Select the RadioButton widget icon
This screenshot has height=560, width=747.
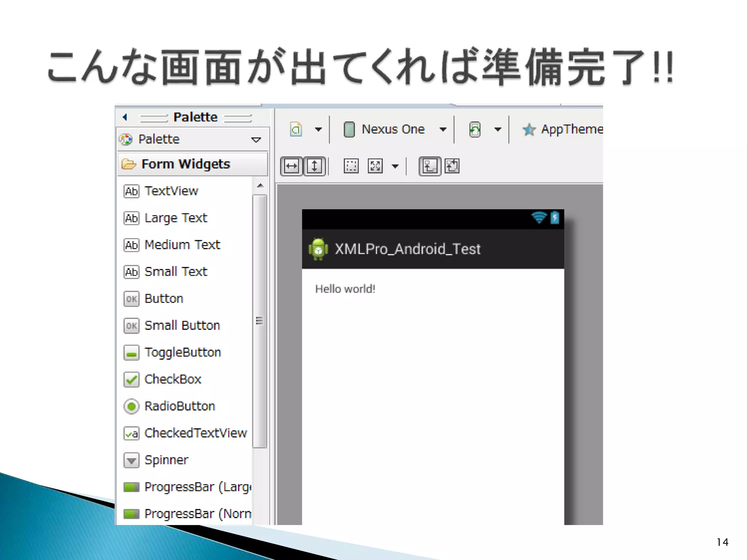pyautogui.click(x=131, y=406)
